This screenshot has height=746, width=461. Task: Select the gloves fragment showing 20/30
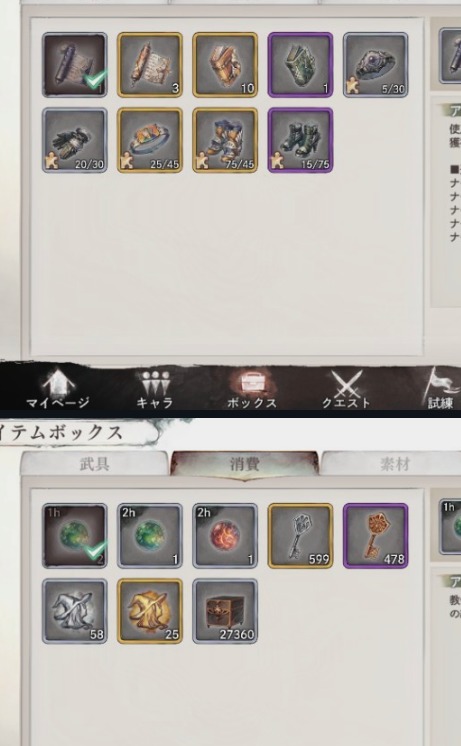point(75,140)
